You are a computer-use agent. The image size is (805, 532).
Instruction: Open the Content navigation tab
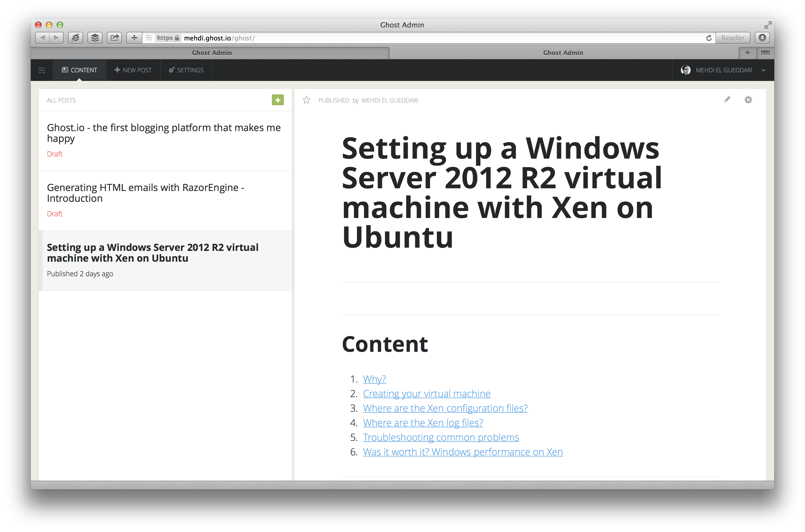coord(79,70)
